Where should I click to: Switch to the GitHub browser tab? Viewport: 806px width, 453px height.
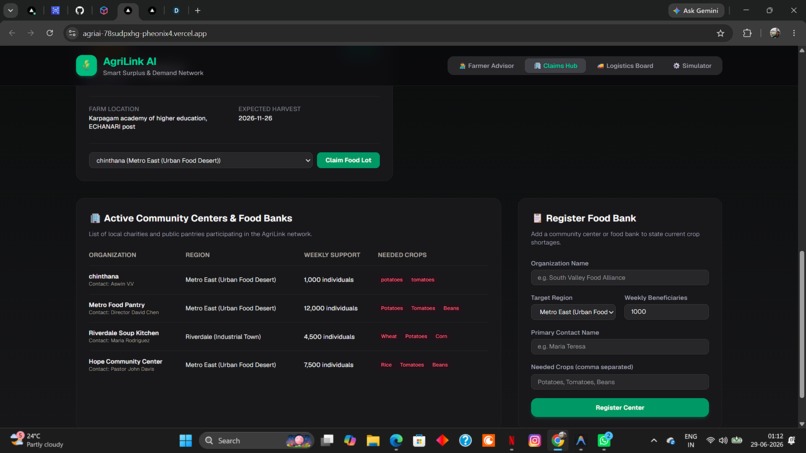[80, 11]
